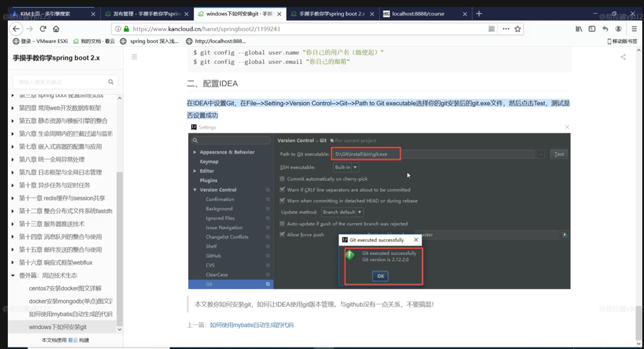Bookmark this page with the star icon
The height and width of the screenshot is (349, 644).
click(518, 29)
